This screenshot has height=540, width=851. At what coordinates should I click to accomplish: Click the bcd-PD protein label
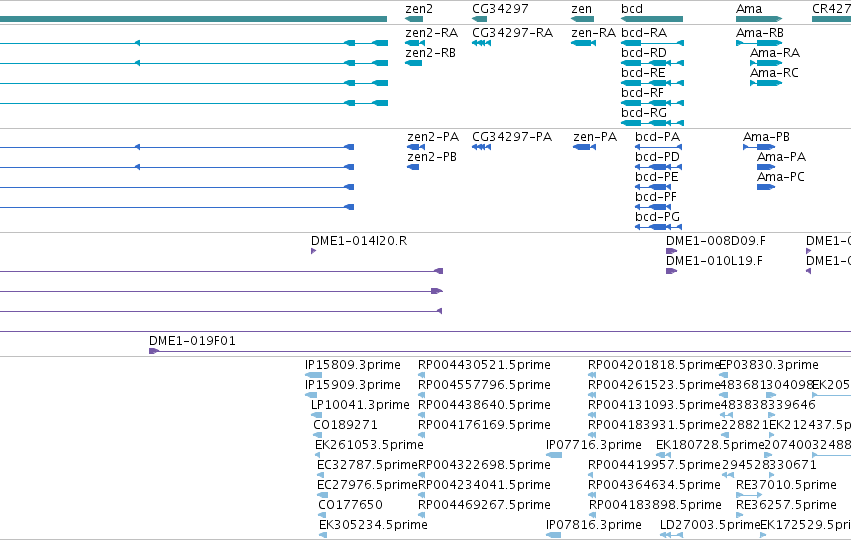tap(657, 157)
